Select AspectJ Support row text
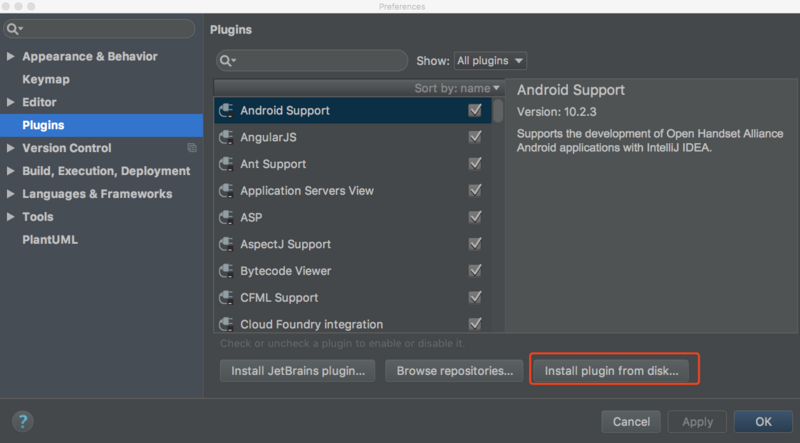This screenshot has height=443, width=800. [x=286, y=244]
